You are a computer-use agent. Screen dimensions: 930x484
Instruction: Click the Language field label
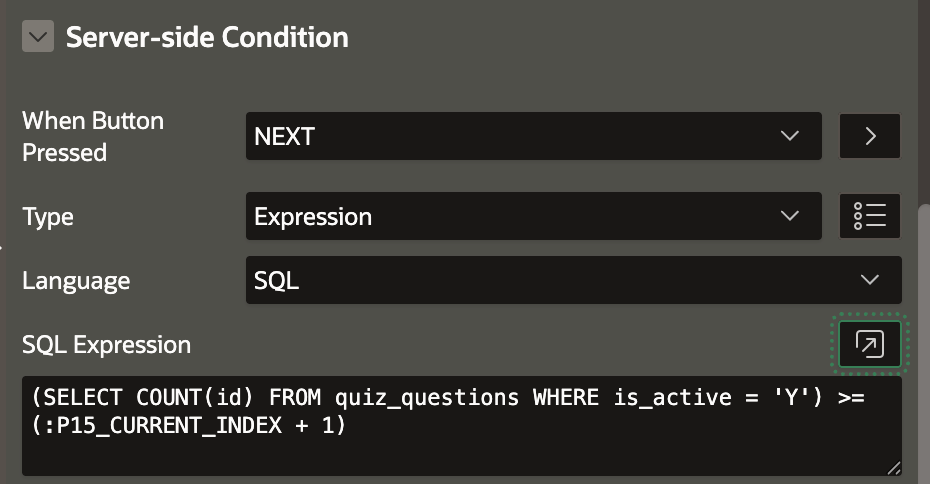tap(76, 281)
